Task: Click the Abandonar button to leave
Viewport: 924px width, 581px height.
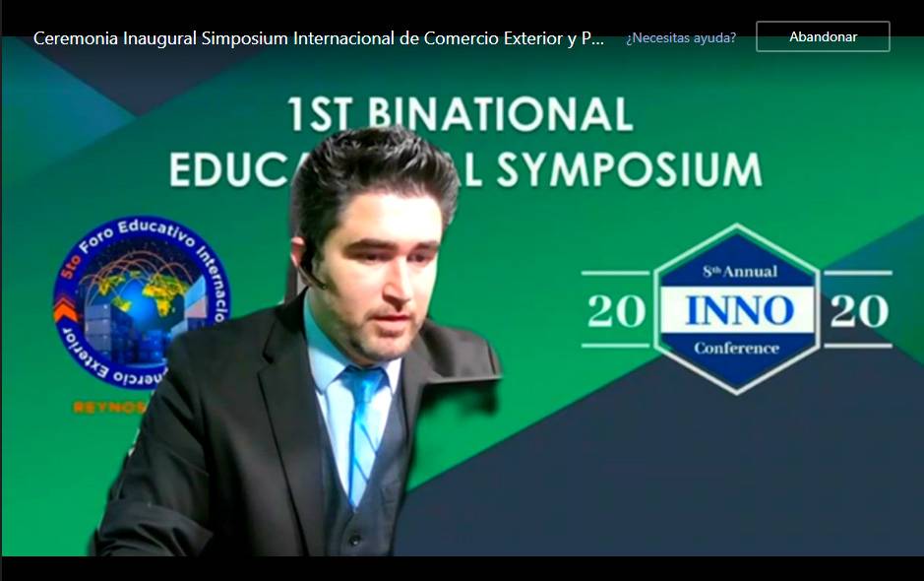Action: 823,36
